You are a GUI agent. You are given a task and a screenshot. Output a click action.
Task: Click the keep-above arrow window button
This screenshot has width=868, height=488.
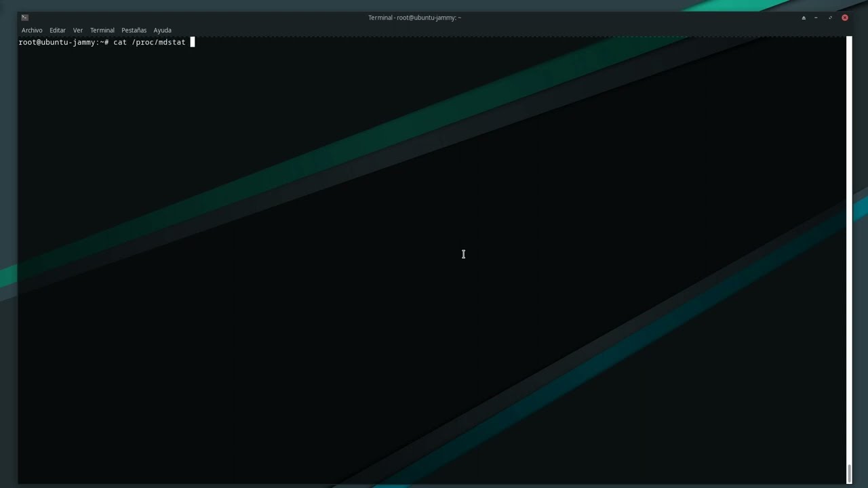[x=804, y=18]
